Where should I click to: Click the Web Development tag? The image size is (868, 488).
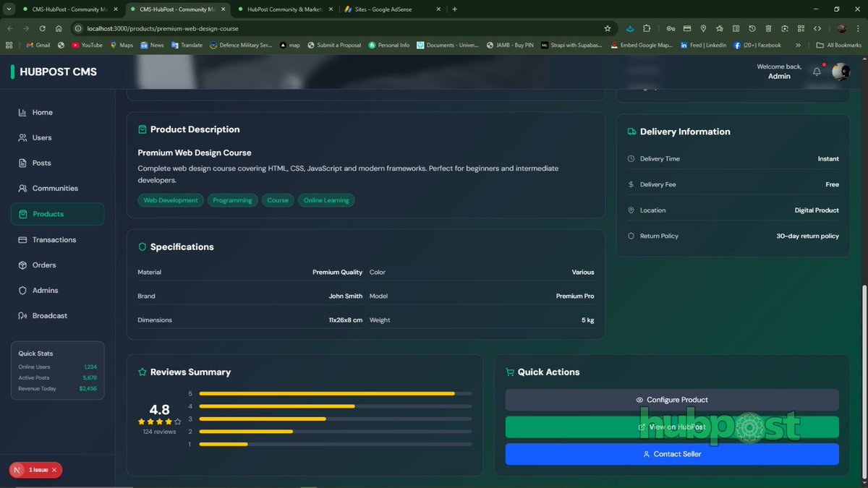[x=171, y=200]
